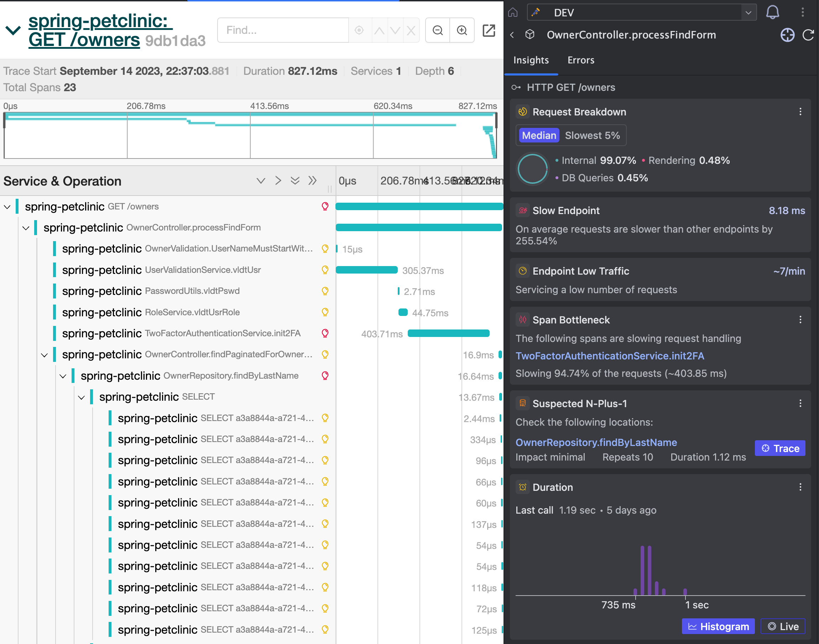The width and height of the screenshot is (819, 644).
Task: Open Request Breakdown options menu
Action: [x=800, y=111]
